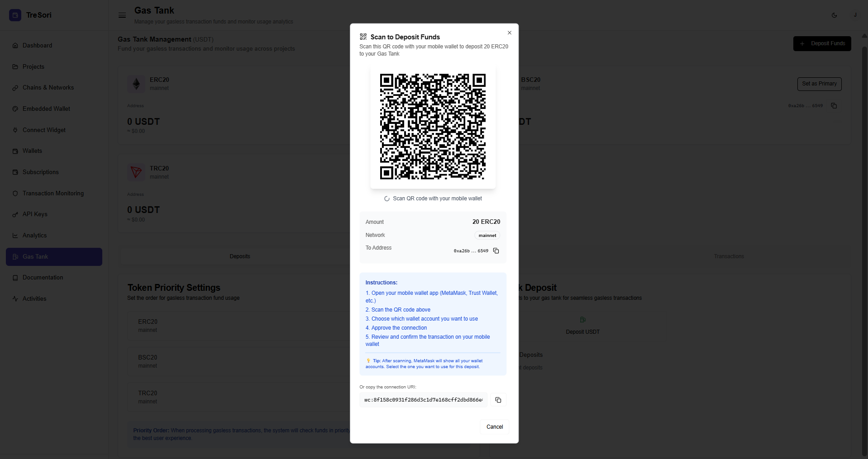Image resolution: width=868 pixels, height=459 pixels.
Task: Open the Embedded Wallet section
Action: 46,109
